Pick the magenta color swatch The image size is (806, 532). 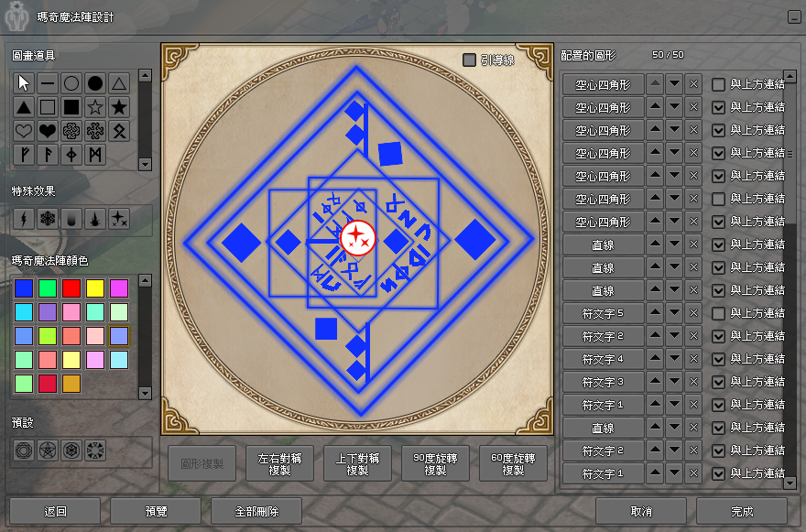click(x=119, y=288)
